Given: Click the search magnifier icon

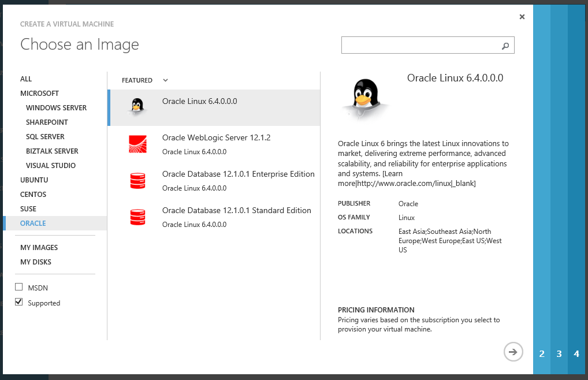Looking at the screenshot, I should (505, 46).
